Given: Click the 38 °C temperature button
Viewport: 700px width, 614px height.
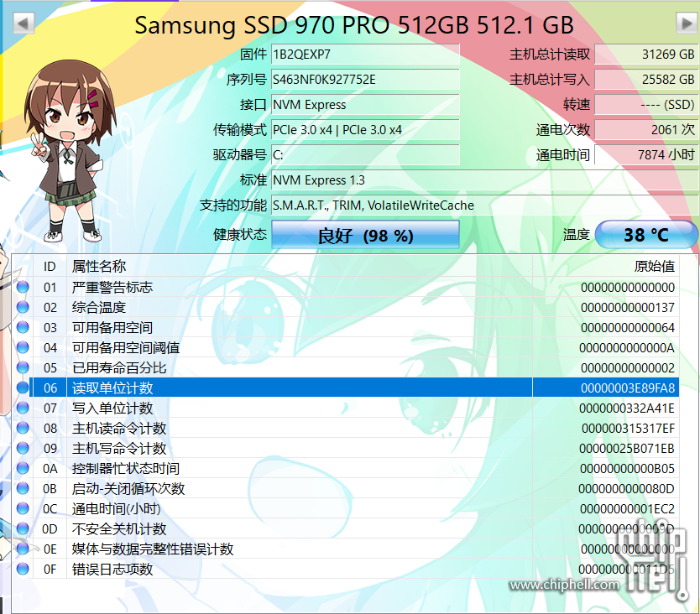Looking at the screenshot, I should [646, 234].
